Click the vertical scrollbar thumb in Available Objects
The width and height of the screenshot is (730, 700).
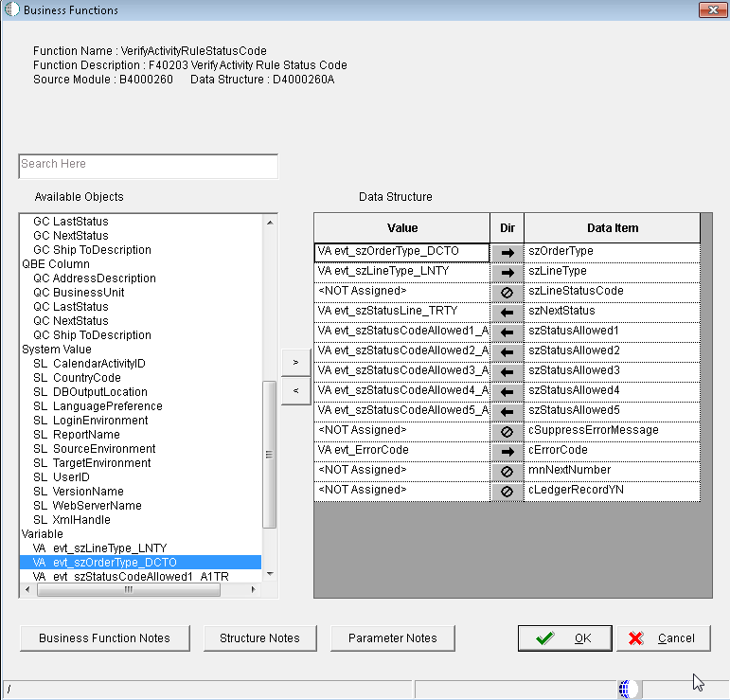(x=270, y=455)
